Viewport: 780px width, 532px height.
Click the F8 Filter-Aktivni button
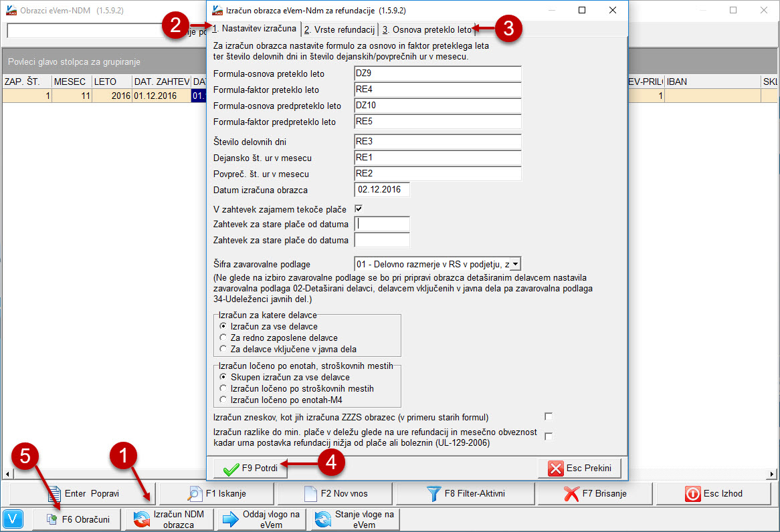(x=465, y=494)
